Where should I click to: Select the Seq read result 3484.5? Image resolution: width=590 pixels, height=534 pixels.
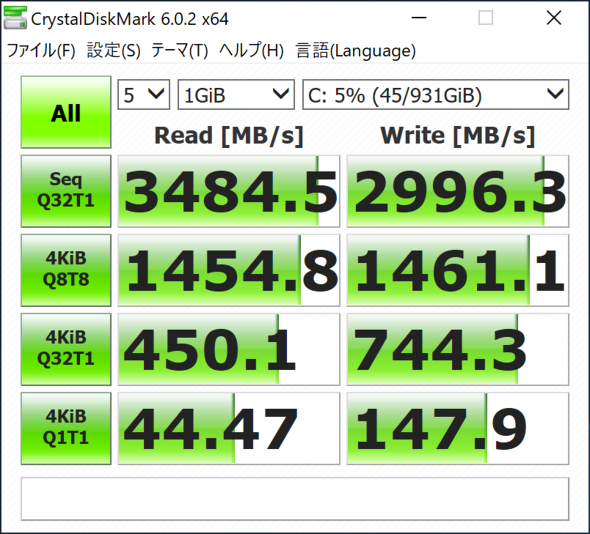229,191
